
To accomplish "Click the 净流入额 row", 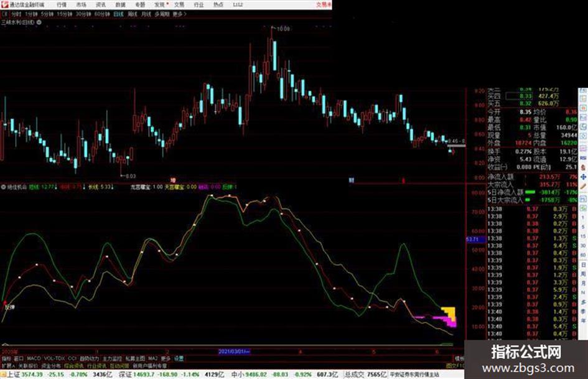I will [x=533, y=176].
